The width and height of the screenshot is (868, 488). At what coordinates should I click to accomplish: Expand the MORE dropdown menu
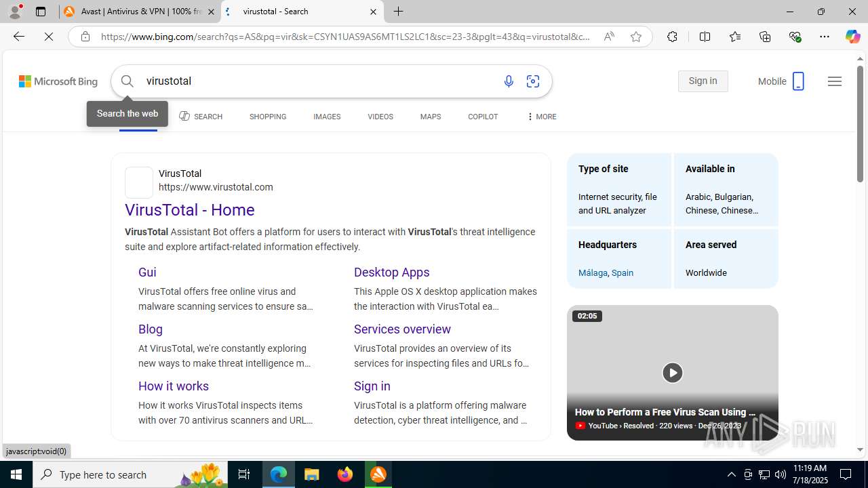point(542,117)
